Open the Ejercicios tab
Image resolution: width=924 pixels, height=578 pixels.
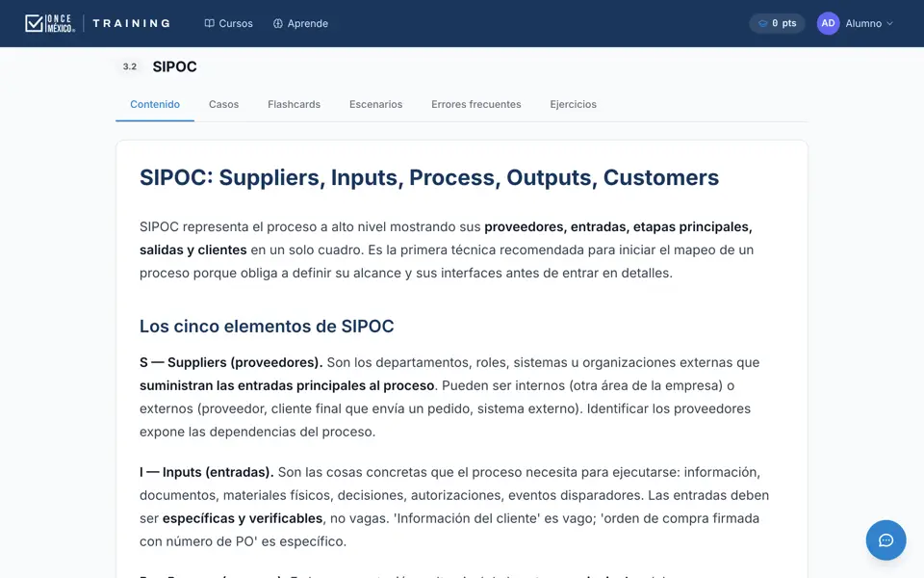pos(574,104)
